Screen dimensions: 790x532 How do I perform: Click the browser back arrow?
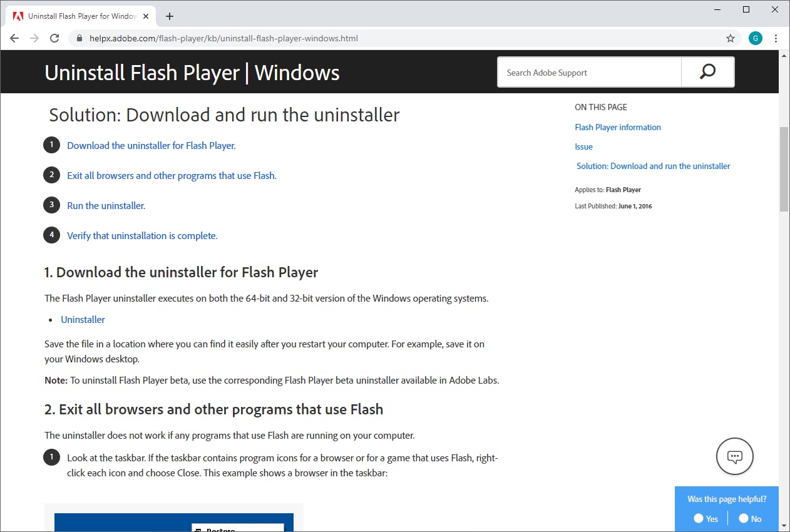(x=14, y=38)
